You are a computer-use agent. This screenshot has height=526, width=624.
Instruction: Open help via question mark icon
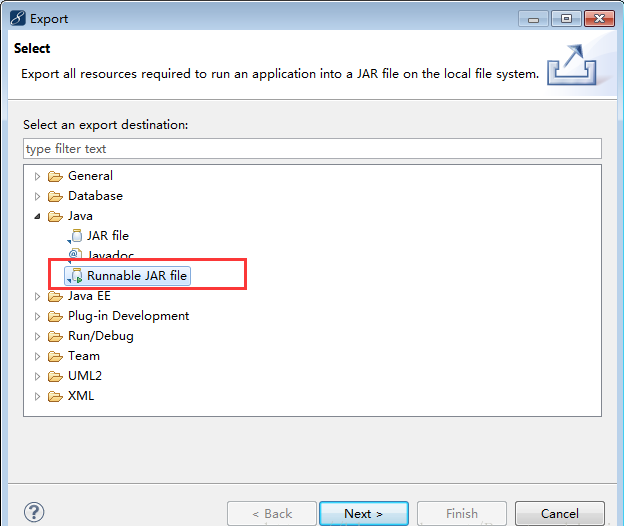[x=34, y=512]
